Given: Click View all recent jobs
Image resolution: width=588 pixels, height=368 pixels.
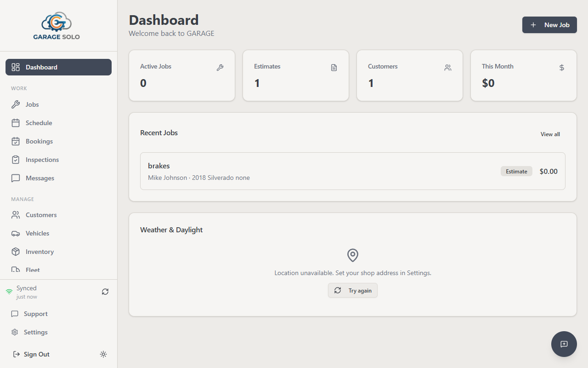Looking at the screenshot, I should click(x=550, y=134).
